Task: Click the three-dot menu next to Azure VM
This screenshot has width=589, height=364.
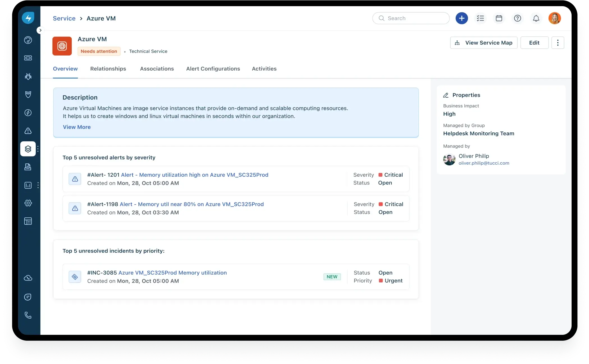Action: [558, 42]
